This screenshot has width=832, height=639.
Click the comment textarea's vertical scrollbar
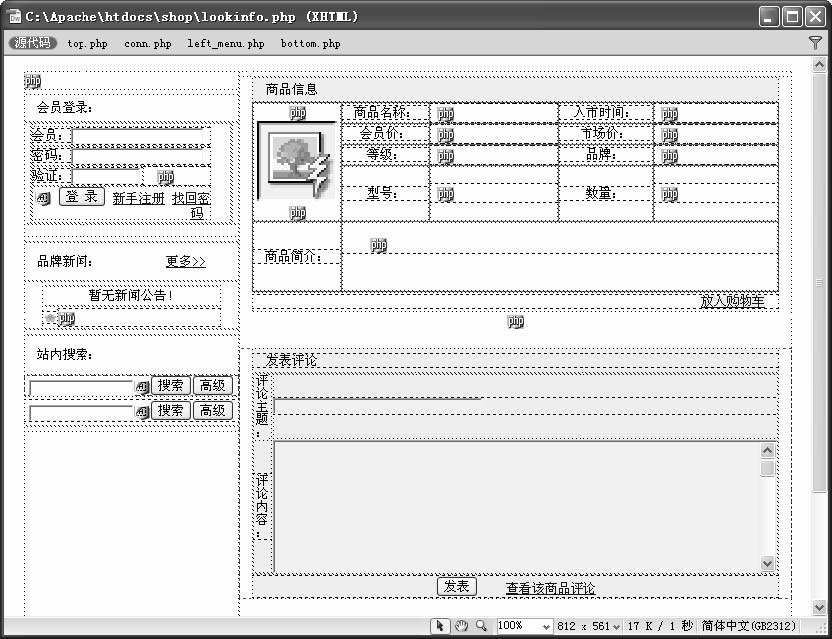tap(768, 506)
